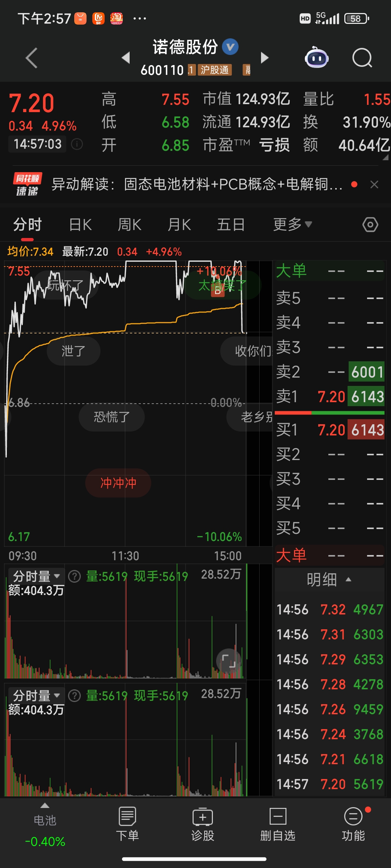Tap the B buy marker on chart
Viewport: 391px width, 868px height.
pos(218,290)
